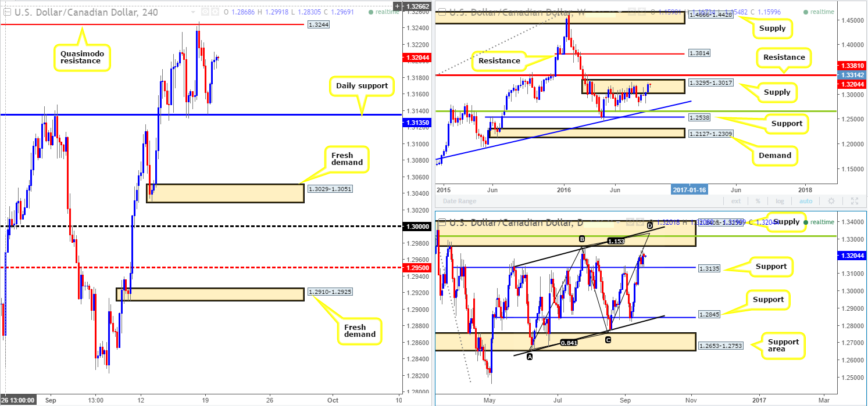Toggle log scale option

[780, 201]
